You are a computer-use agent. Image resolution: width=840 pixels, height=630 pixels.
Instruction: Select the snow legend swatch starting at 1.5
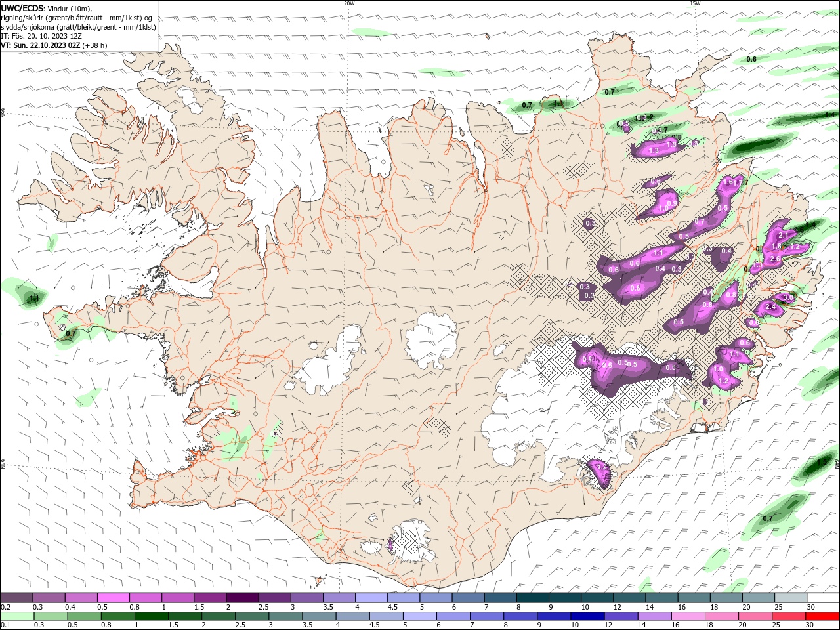pos(210,598)
